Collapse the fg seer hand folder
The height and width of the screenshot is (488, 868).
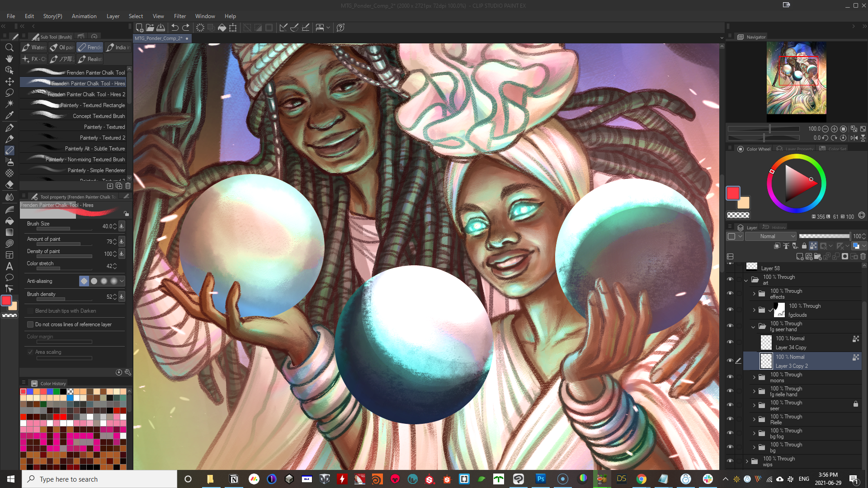pos(753,326)
